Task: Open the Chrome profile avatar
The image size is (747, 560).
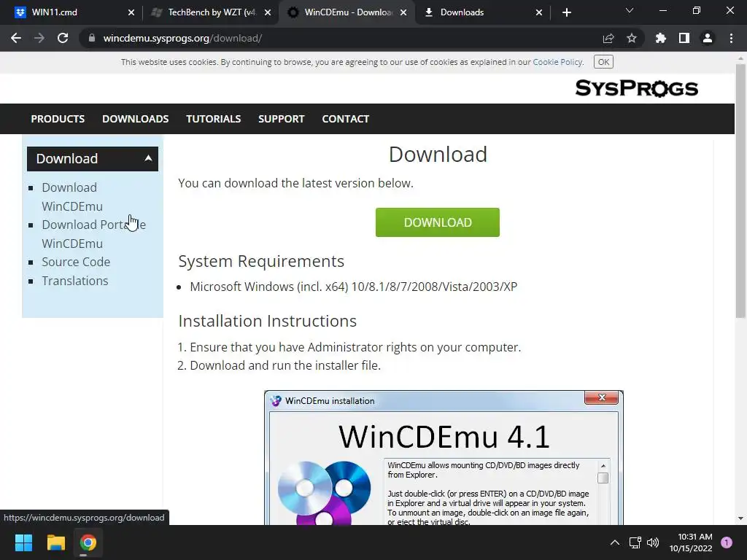Action: coord(707,38)
